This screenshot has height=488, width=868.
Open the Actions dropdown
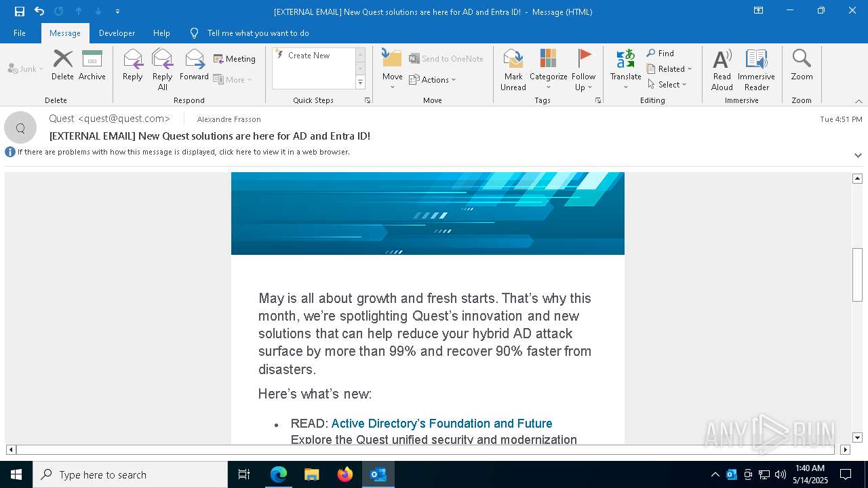click(433, 79)
